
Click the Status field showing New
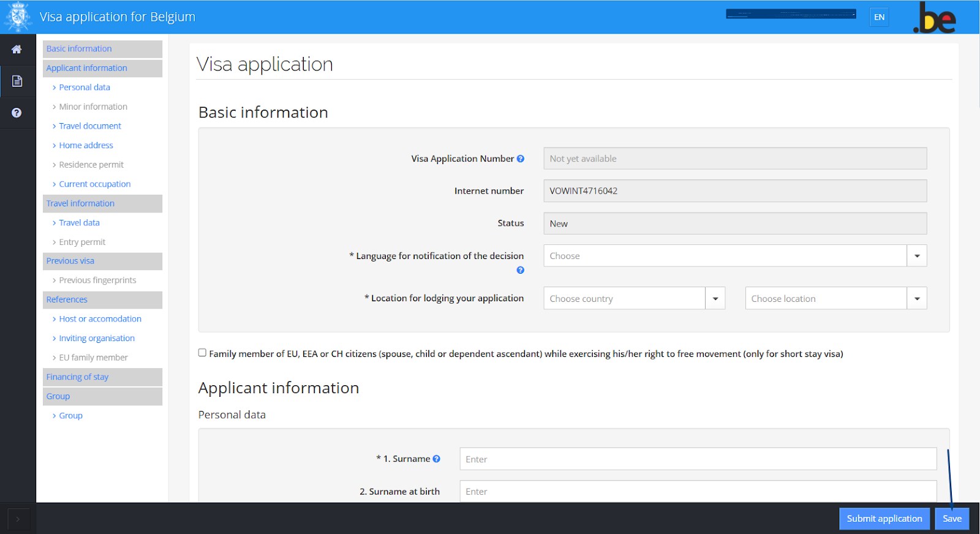coord(735,224)
